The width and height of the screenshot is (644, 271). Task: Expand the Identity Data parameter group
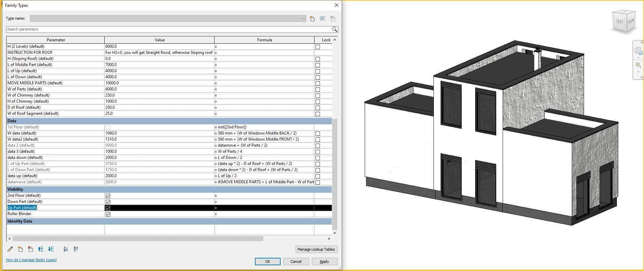point(169,221)
